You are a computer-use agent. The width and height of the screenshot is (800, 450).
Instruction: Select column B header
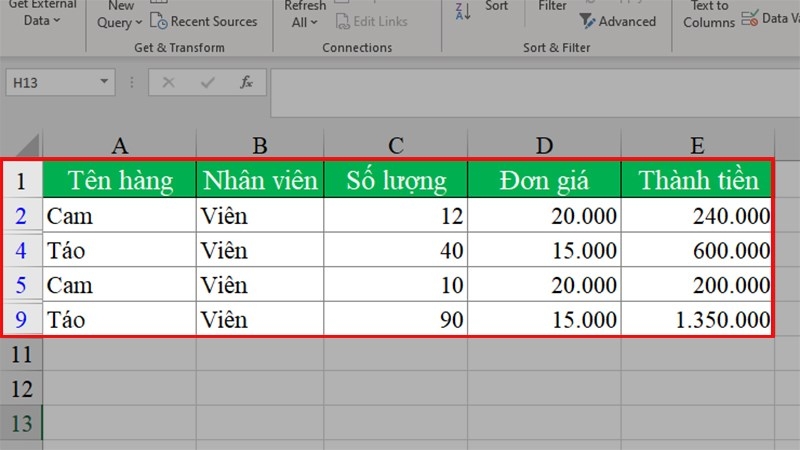pos(260,145)
